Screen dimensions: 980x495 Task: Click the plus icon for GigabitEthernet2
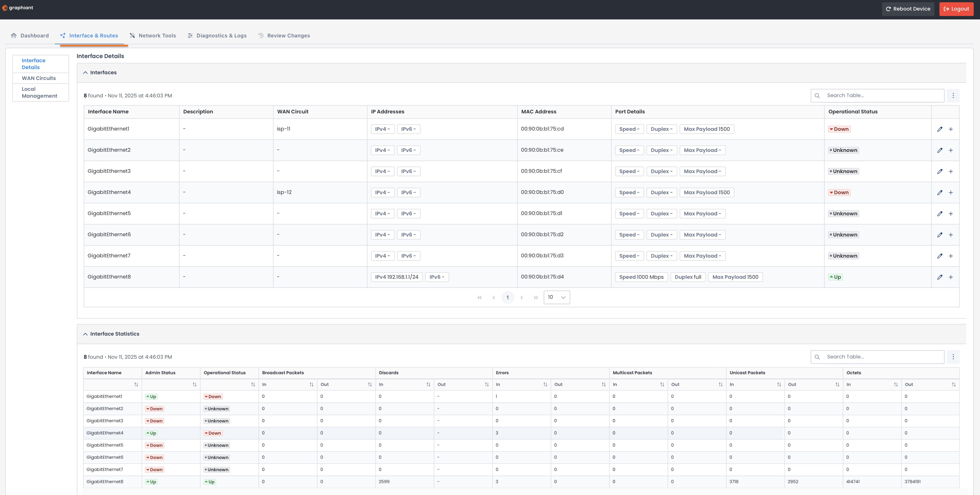pos(951,150)
